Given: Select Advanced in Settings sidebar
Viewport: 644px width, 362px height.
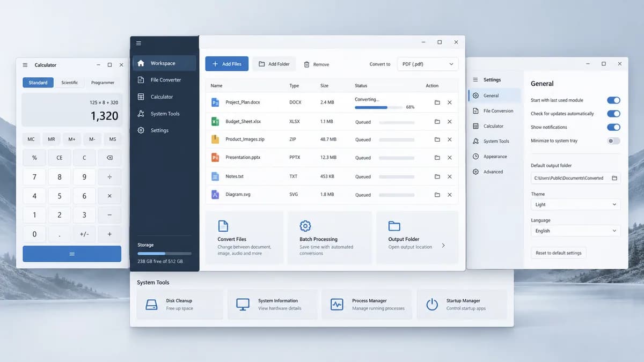Looking at the screenshot, I should 494,172.
